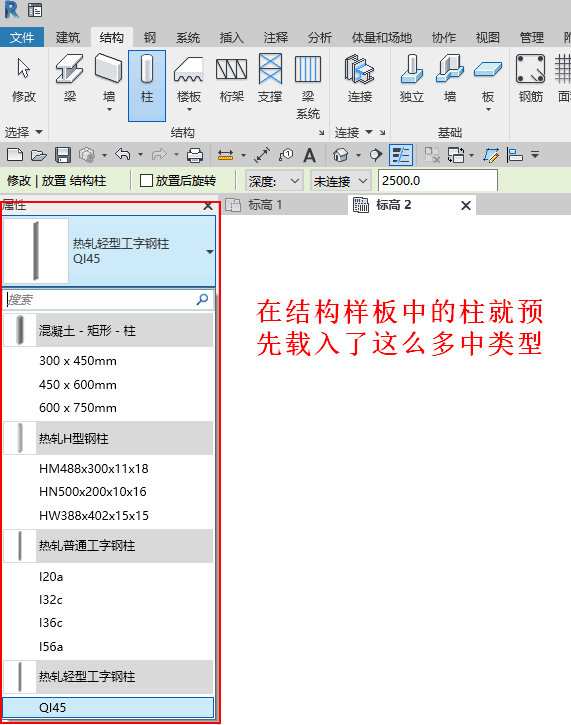Select the Beam System (梁系统) tool
The width and height of the screenshot is (571, 725).
[x=308, y=86]
